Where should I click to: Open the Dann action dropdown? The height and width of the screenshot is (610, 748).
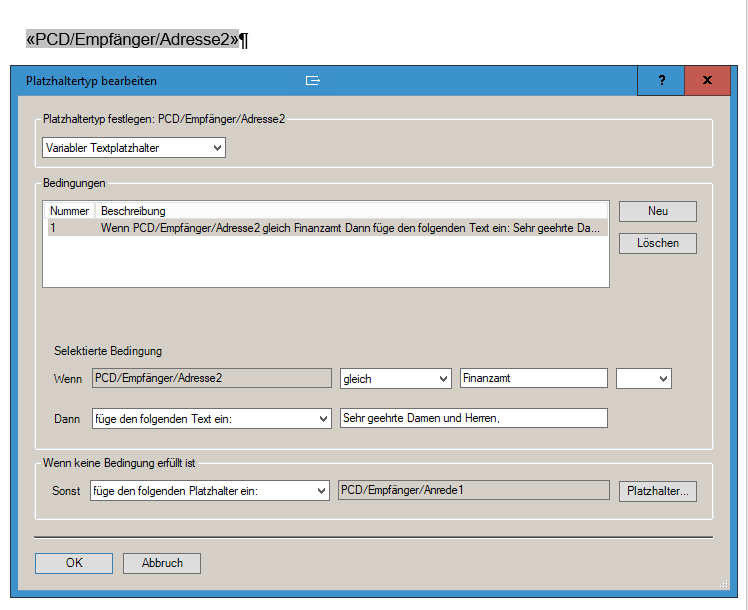point(211,418)
